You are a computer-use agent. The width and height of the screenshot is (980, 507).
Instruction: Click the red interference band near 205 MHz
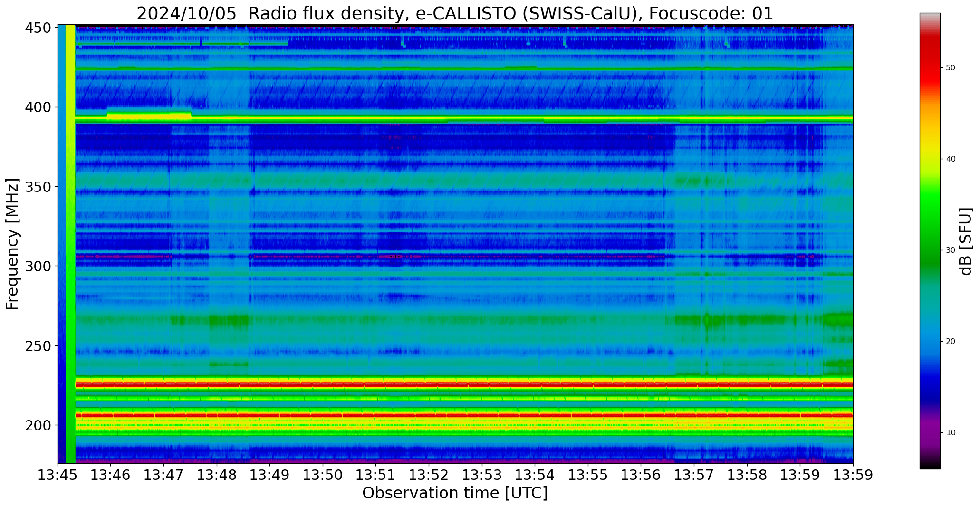464,415
